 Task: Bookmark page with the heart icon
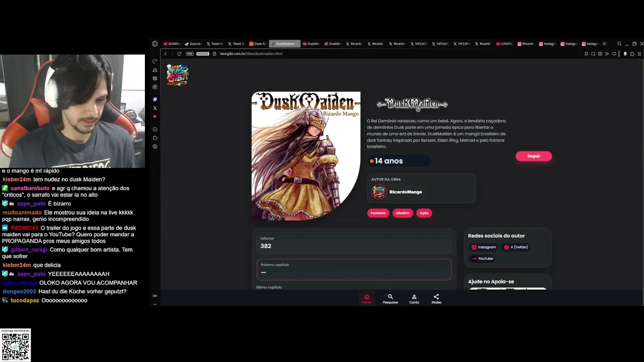614,54
